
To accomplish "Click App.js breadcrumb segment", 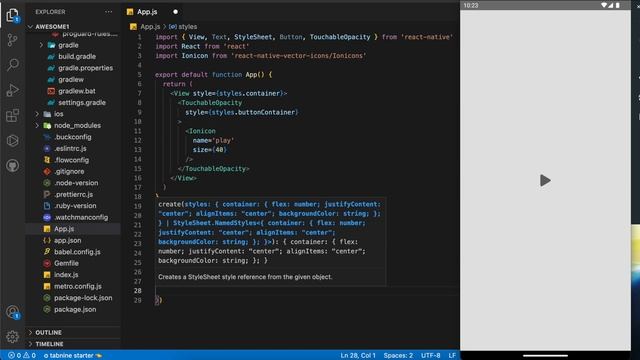I will tap(150, 27).
